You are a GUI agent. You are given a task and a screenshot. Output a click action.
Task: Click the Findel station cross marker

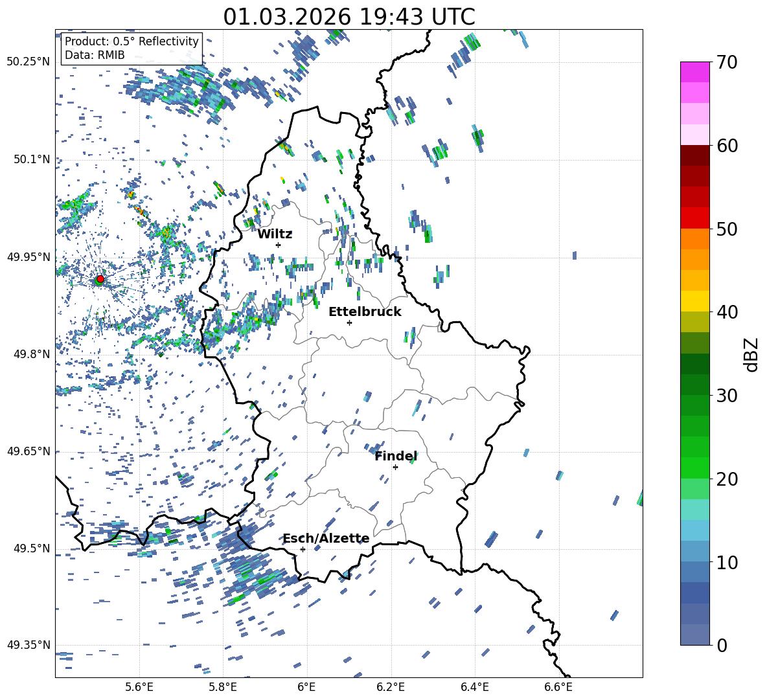point(395,468)
